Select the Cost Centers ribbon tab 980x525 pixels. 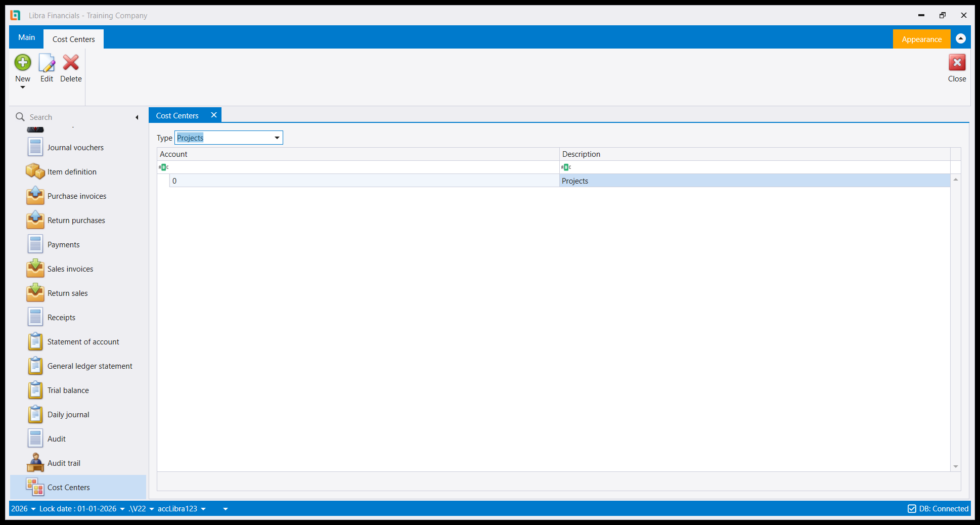(x=74, y=39)
